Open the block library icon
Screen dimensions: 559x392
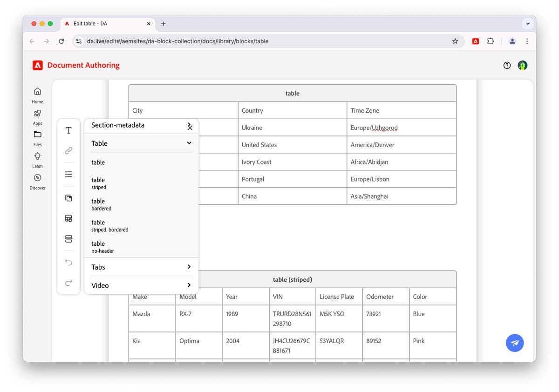click(x=68, y=198)
